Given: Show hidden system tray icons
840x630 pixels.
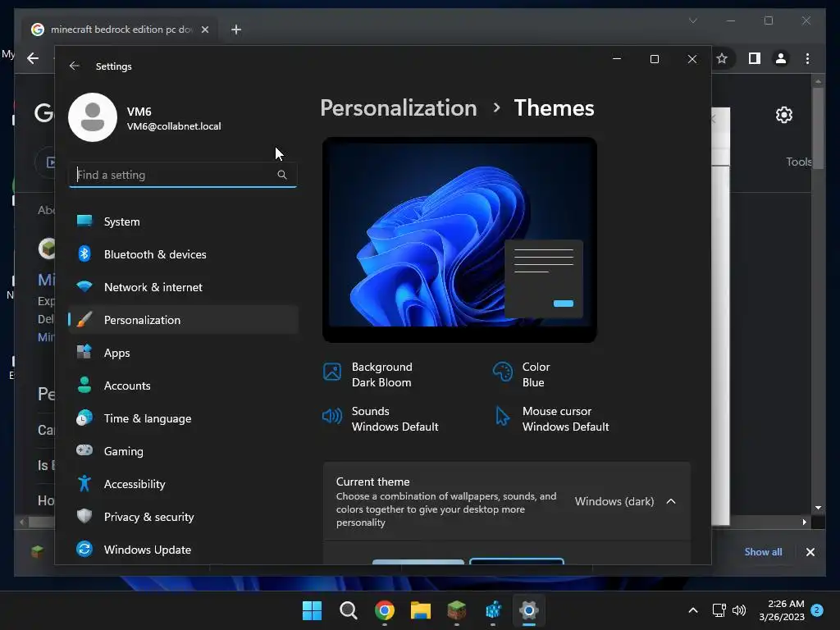Looking at the screenshot, I should click(692, 610).
